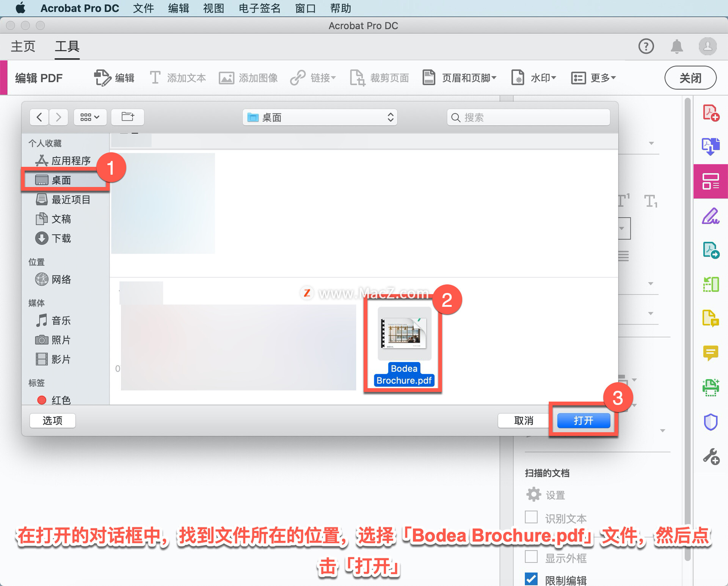Click the notifications bell icon
728x586 pixels.
coord(677,47)
